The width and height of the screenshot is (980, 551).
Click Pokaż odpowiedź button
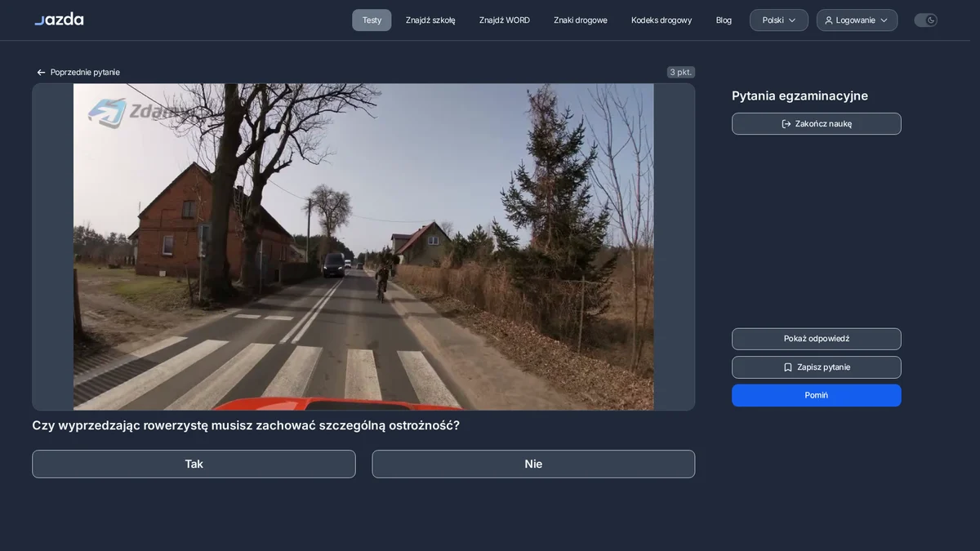point(817,339)
